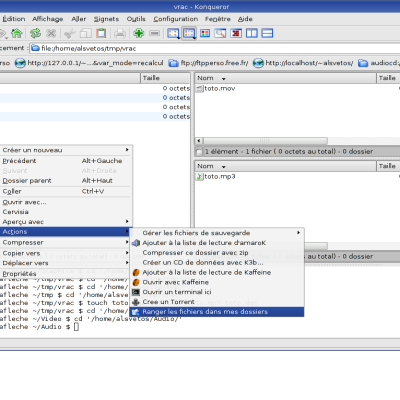
Task: Open the colored image gallery view icon
Action: (x=205, y=33)
